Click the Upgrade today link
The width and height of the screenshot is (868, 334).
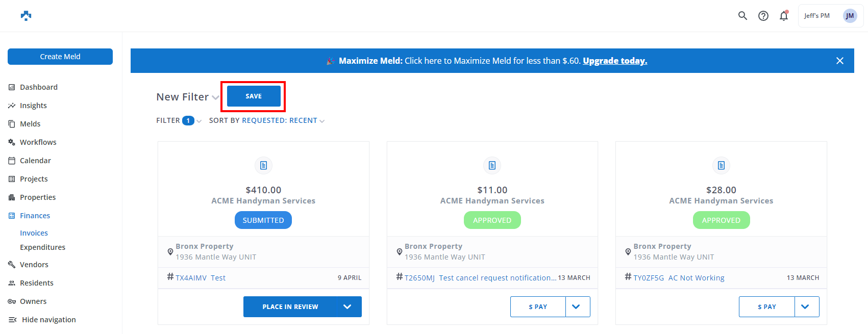point(614,61)
